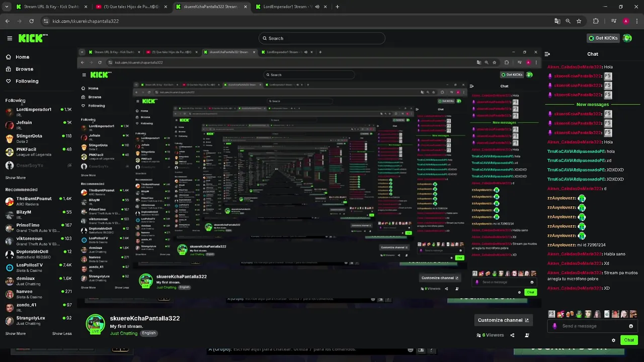Open Chrome tab search dropdown arrow
Screen dimensions: 644x362
pos(7,7)
